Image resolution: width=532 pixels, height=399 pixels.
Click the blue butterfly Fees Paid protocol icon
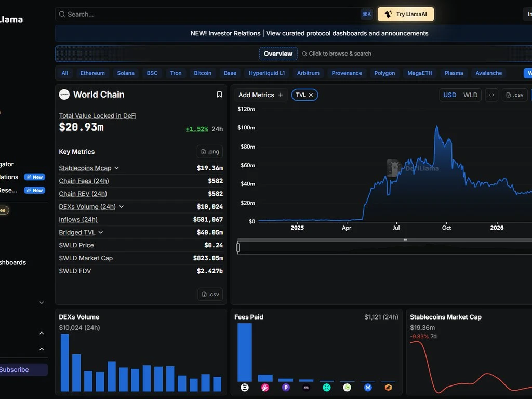pos(368,388)
